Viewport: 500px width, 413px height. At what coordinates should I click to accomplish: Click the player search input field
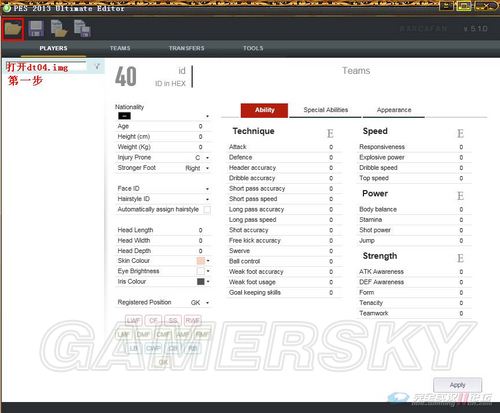[46, 67]
